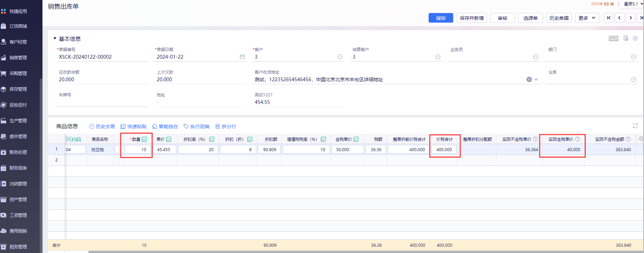The height and width of the screenshot is (253, 644).
Task: Toggle 数量 column checkbox
Action: (x=145, y=139)
